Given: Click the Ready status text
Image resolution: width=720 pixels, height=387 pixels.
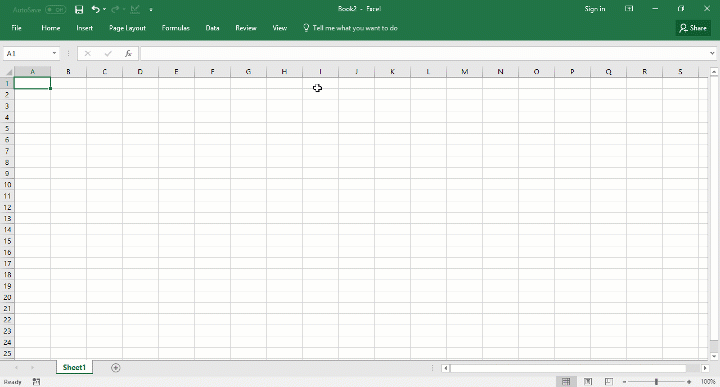Looking at the screenshot, I should coord(12,382).
